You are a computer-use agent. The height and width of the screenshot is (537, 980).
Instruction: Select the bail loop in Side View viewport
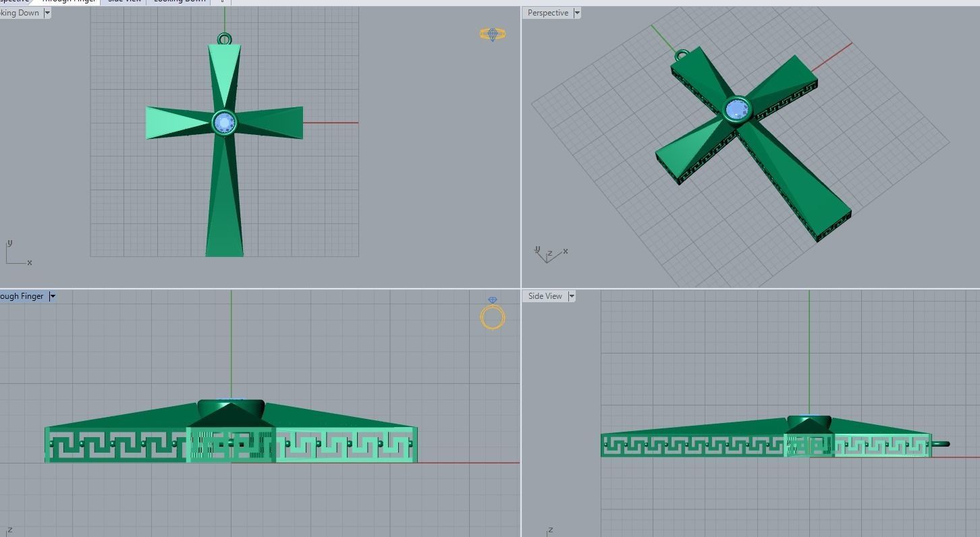pyautogui.click(x=940, y=444)
